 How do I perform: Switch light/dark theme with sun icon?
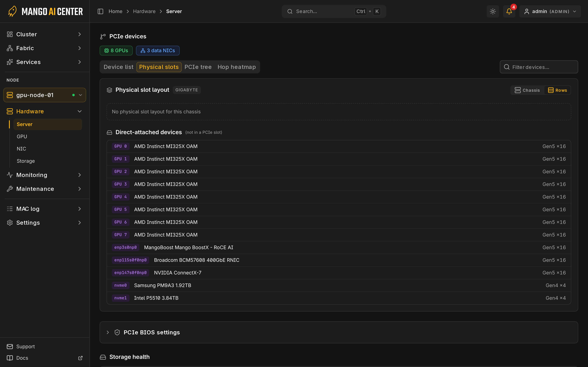click(x=492, y=11)
